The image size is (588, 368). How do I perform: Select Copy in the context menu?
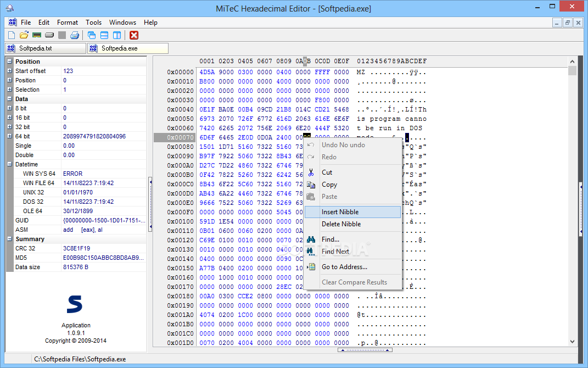[352, 185]
